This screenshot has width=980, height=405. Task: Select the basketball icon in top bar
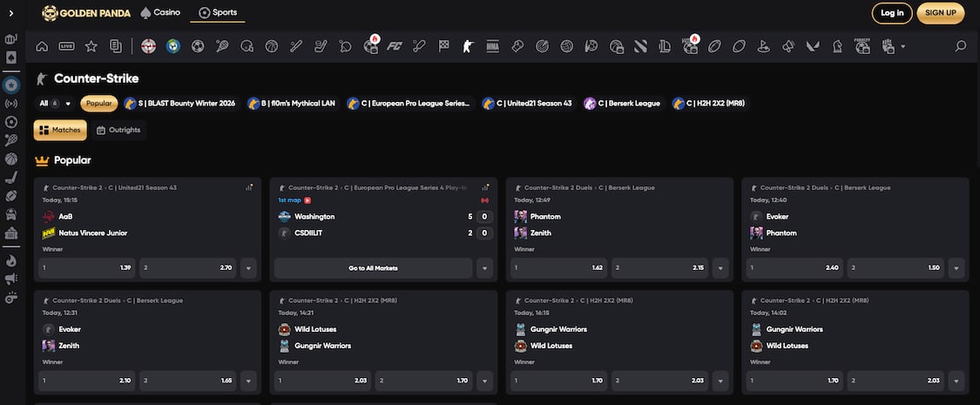(x=271, y=46)
